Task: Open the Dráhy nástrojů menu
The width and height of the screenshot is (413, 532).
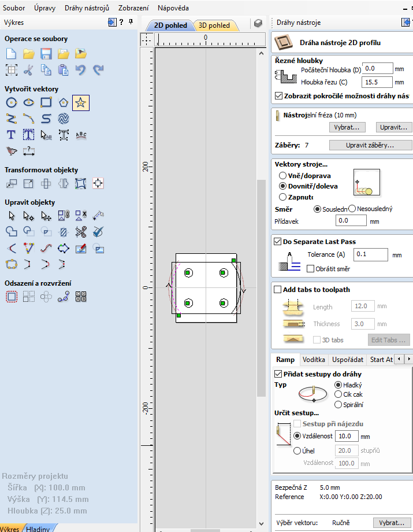Action: pyautogui.click(x=87, y=8)
